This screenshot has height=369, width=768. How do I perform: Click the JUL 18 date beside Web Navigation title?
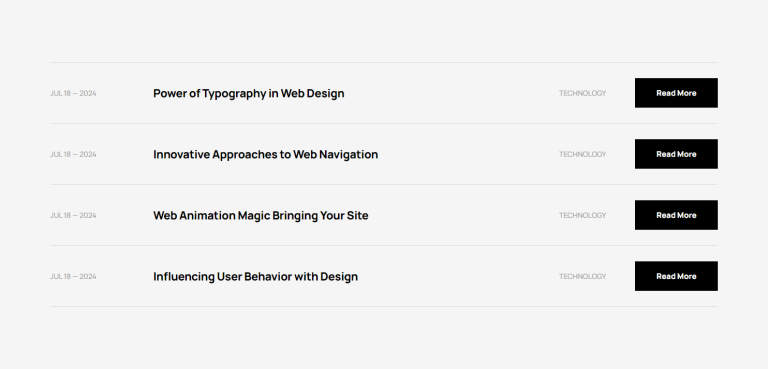(73, 154)
